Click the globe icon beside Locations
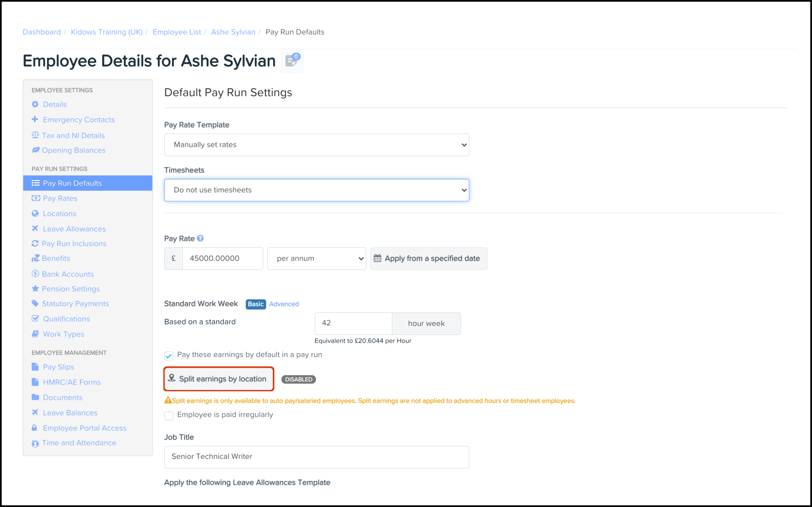The height and width of the screenshot is (507, 812). [35, 214]
